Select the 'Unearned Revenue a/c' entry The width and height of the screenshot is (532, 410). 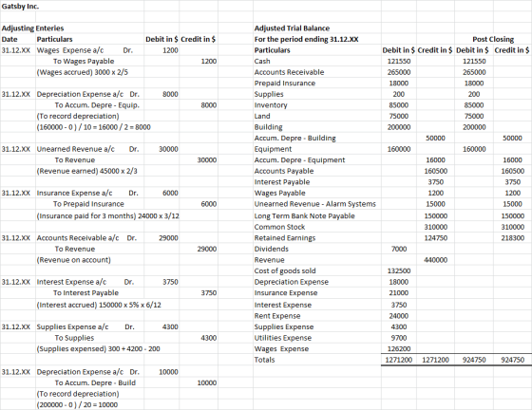click(87, 149)
